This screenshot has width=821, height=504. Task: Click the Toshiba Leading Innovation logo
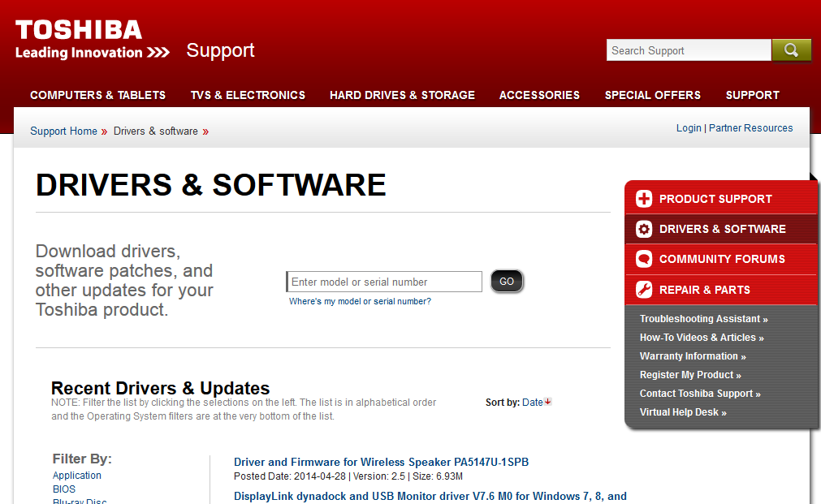(92, 40)
